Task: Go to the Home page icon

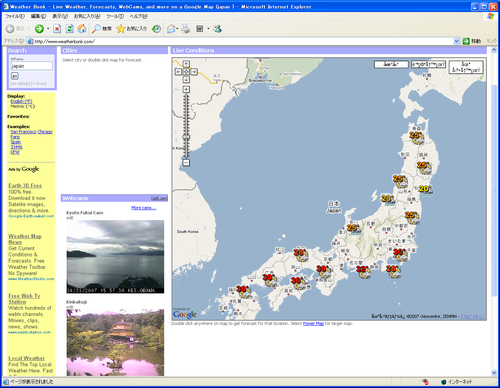Action: click(82, 29)
